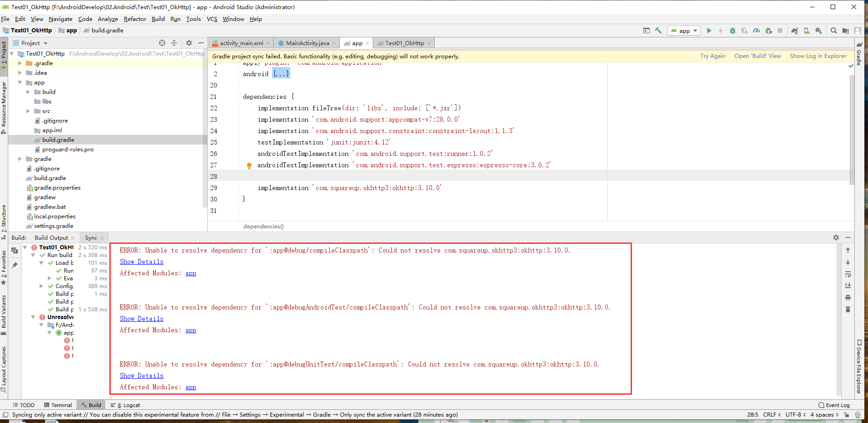
Task: Collapse the app module in tree
Action: click(x=20, y=83)
